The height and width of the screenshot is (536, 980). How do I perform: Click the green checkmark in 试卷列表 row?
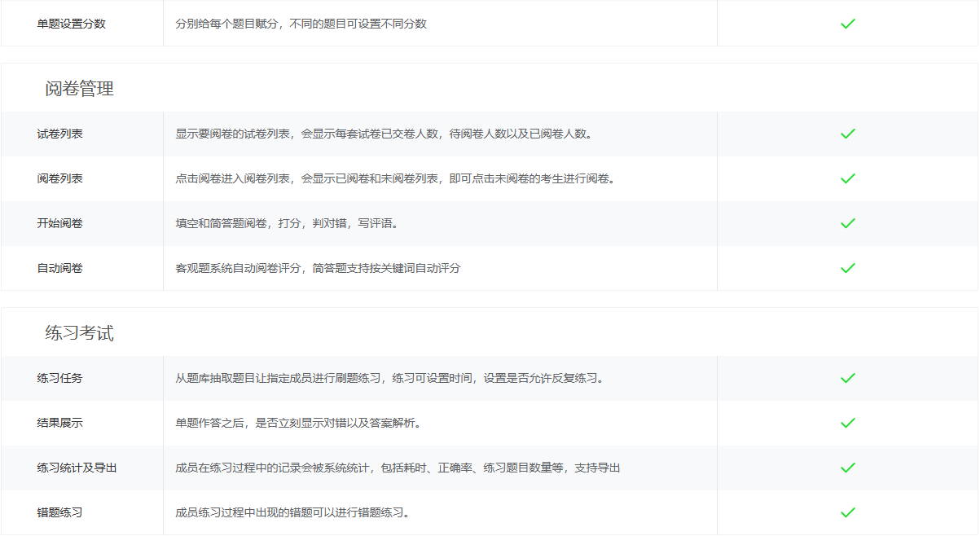[847, 134]
